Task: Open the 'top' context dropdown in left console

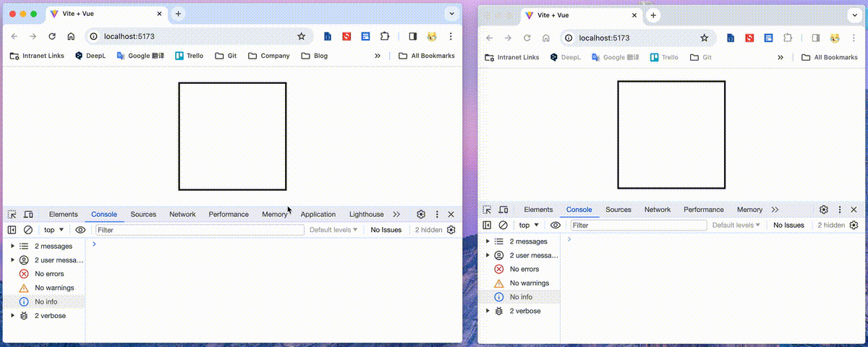Action: [x=54, y=230]
